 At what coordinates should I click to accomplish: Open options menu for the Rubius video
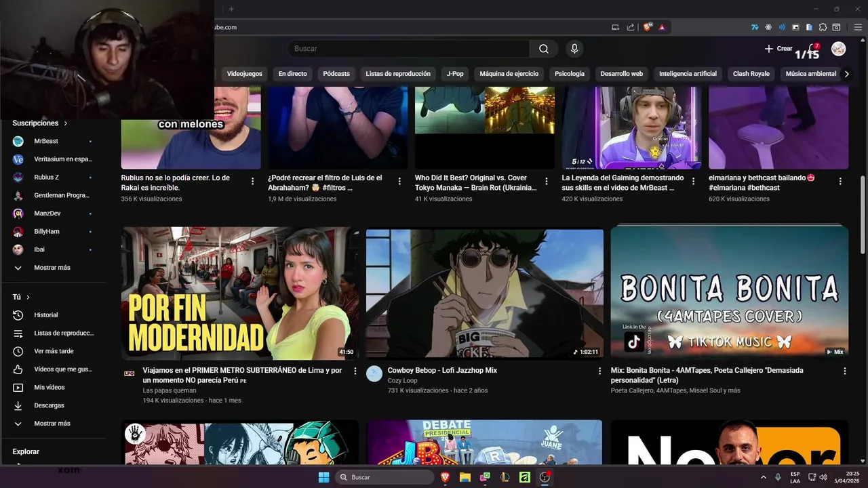[252, 182]
